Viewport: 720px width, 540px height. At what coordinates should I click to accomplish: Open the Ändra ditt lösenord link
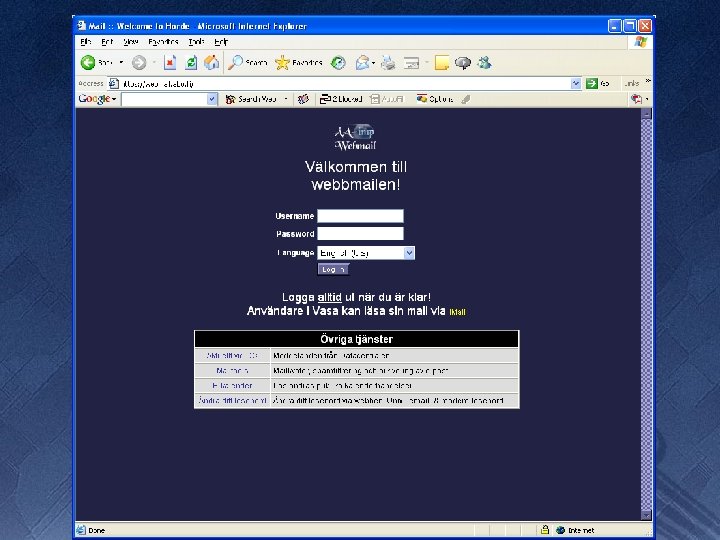click(232, 400)
